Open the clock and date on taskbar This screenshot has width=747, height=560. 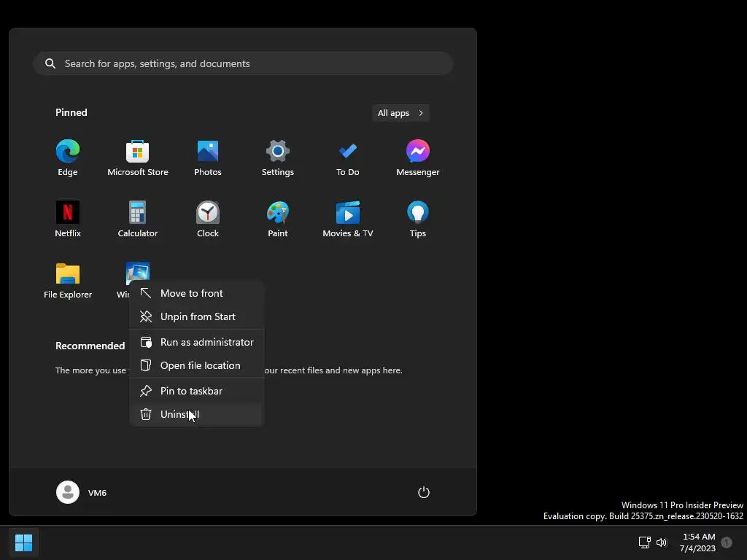(698, 542)
